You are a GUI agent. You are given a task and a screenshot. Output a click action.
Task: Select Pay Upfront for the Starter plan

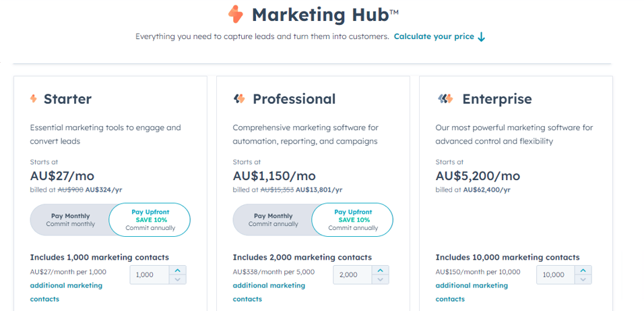[150, 220]
